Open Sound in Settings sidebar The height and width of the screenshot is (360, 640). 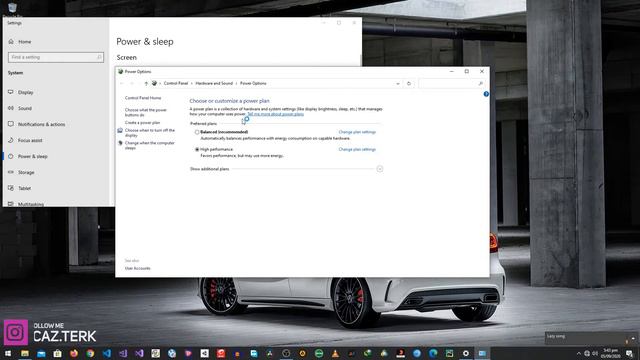24,108
